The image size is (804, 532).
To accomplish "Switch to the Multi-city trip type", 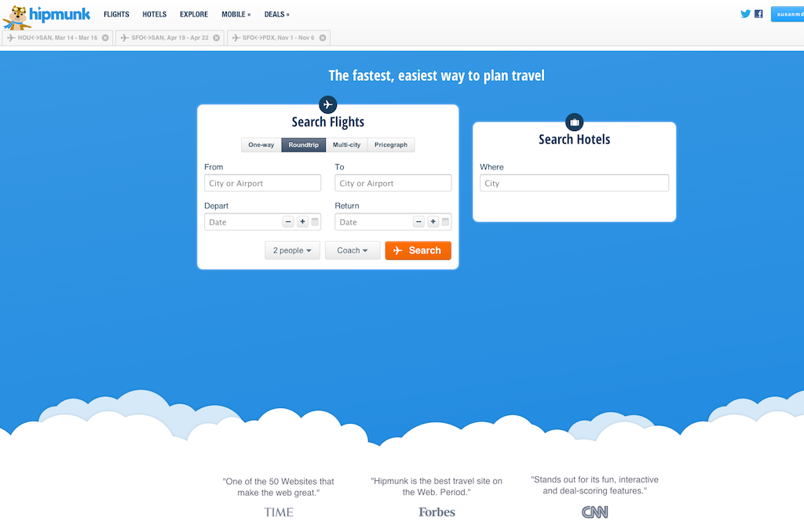I will (x=346, y=144).
